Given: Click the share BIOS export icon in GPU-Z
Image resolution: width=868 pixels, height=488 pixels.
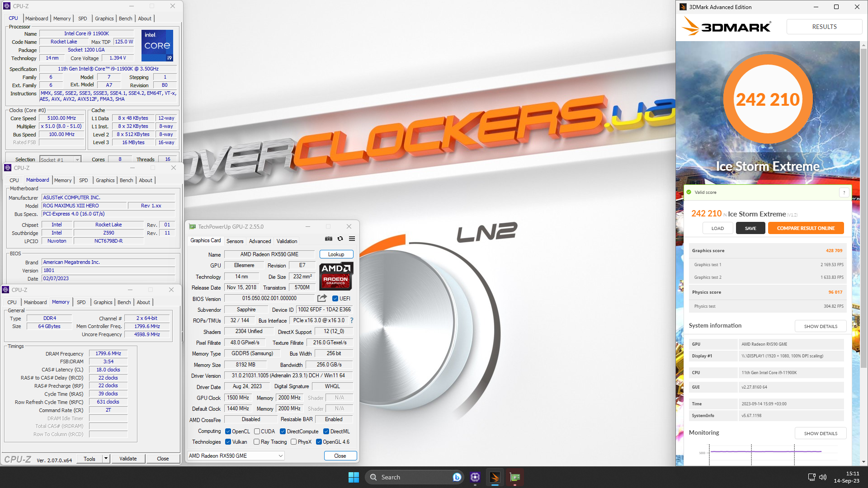Looking at the screenshot, I should tap(322, 298).
